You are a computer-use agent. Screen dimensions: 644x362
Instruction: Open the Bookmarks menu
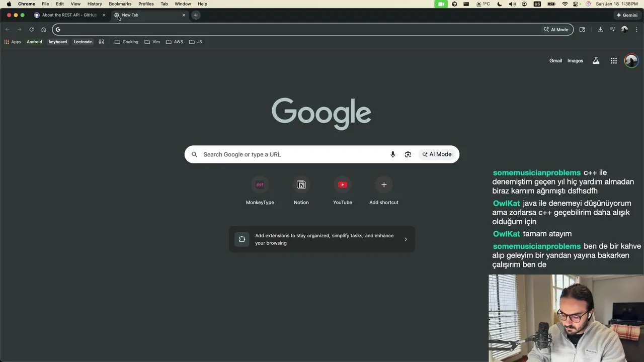[x=120, y=4]
